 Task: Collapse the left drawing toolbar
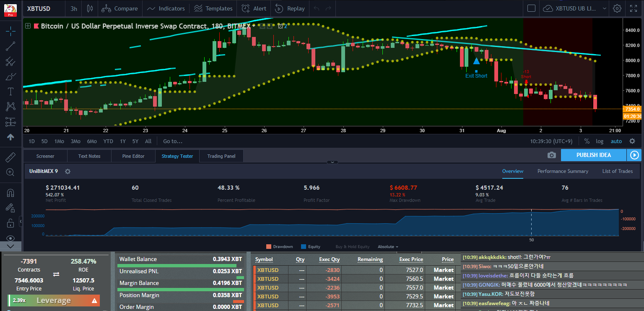pyautogui.click(x=21, y=221)
